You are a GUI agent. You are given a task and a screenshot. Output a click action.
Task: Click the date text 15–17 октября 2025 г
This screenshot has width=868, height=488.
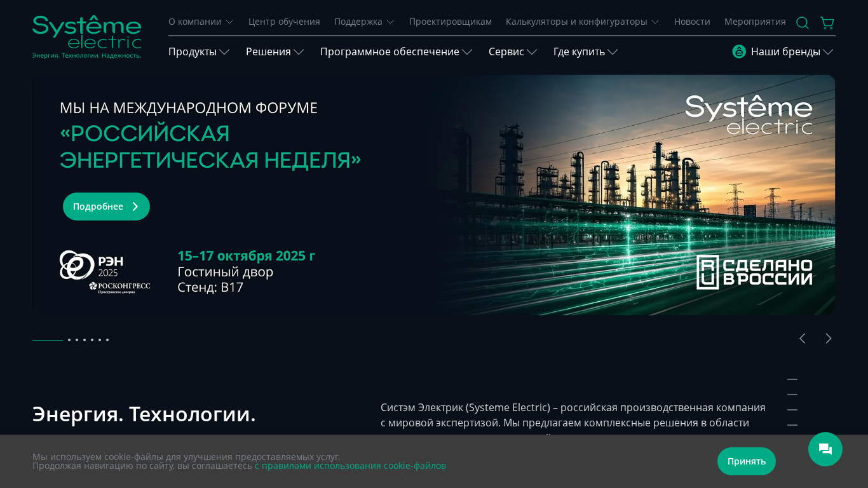pos(247,255)
